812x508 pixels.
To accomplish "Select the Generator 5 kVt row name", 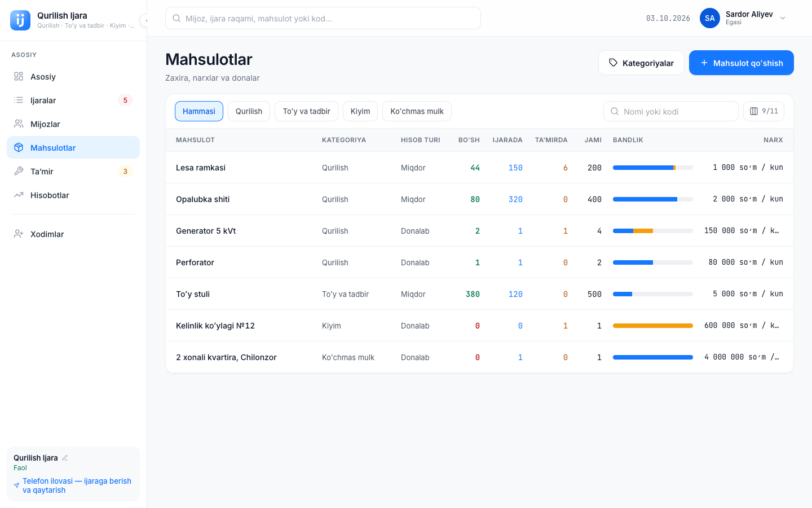I will [x=206, y=231].
